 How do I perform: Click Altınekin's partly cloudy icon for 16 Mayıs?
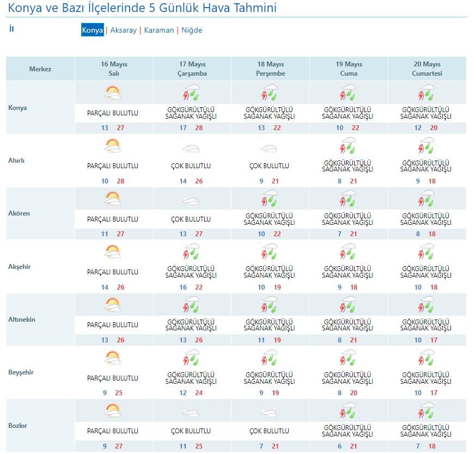click(x=113, y=305)
